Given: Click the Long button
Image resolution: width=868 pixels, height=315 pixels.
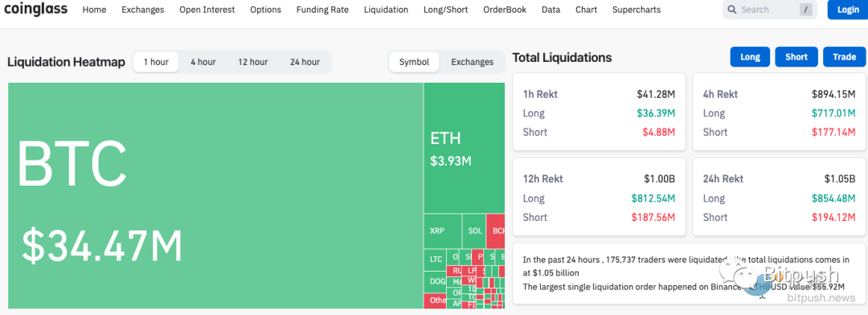Looking at the screenshot, I should coord(750,57).
